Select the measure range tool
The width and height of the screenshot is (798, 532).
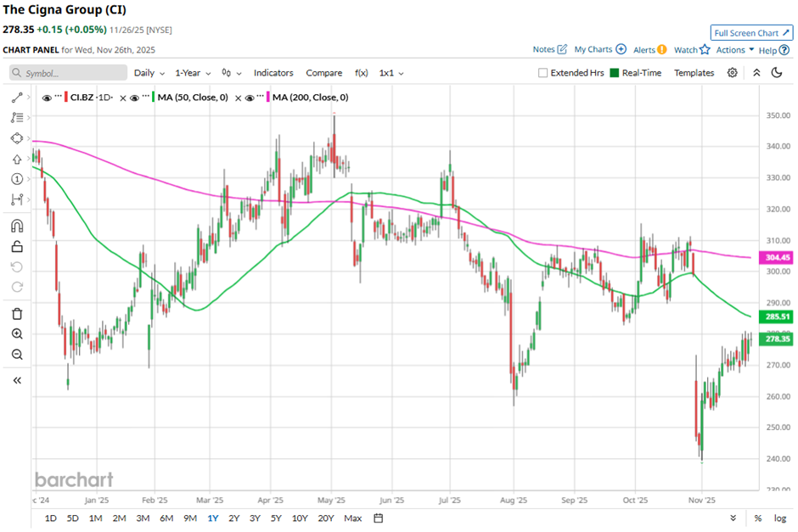pos(17,199)
